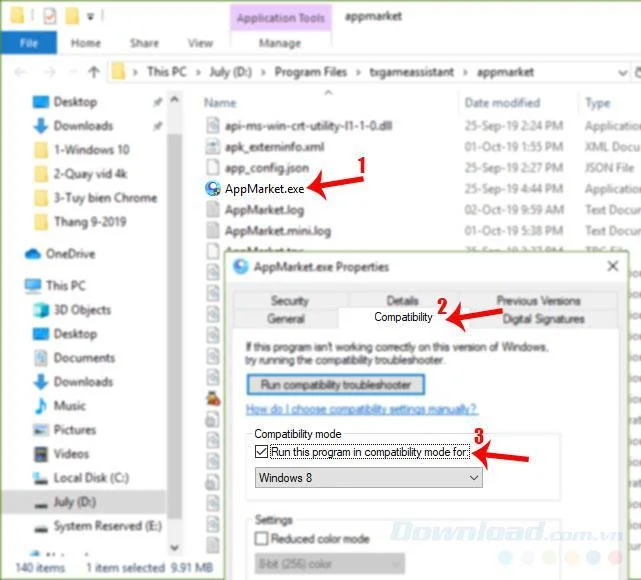Click the Desktop icon under This PC
Image resolution: width=641 pixels, height=580 pixels.
(41, 334)
